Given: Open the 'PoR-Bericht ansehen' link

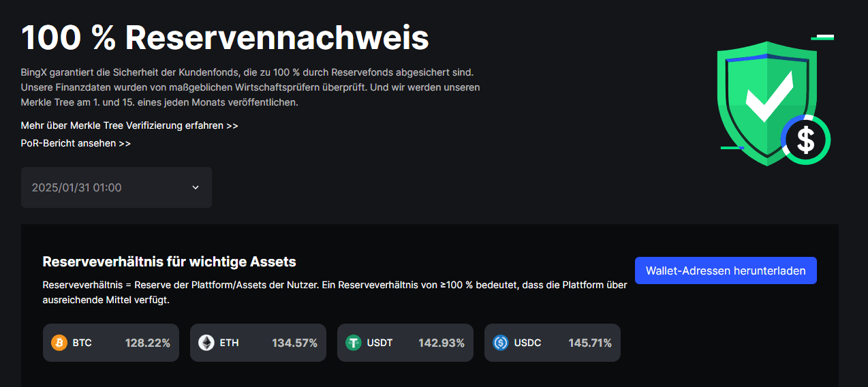Looking at the screenshot, I should pyautogui.click(x=76, y=144).
